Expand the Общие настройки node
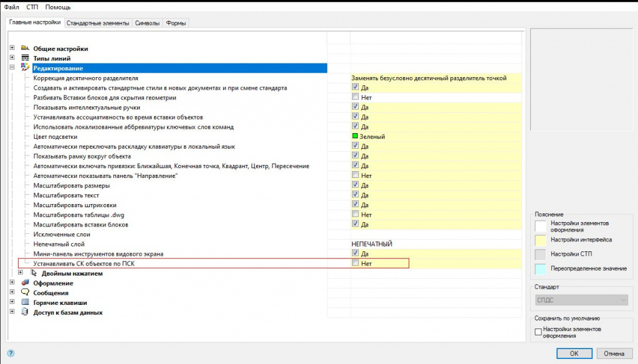Image resolution: width=638 pixels, height=364 pixels. (12, 48)
